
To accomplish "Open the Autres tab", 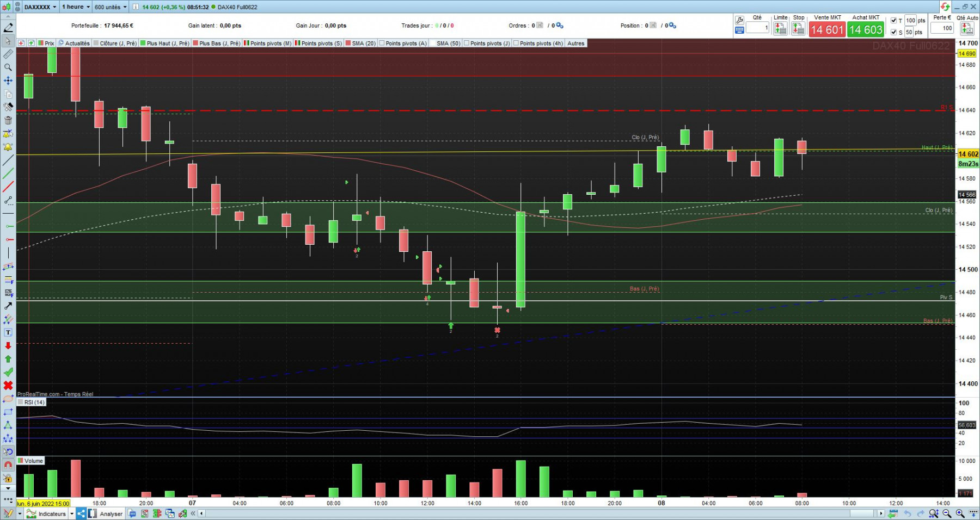I will [x=575, y=44].
